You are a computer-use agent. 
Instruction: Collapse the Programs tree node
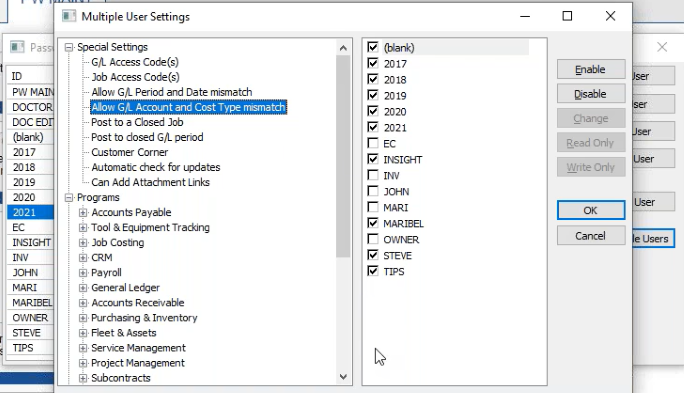(68, 198)
